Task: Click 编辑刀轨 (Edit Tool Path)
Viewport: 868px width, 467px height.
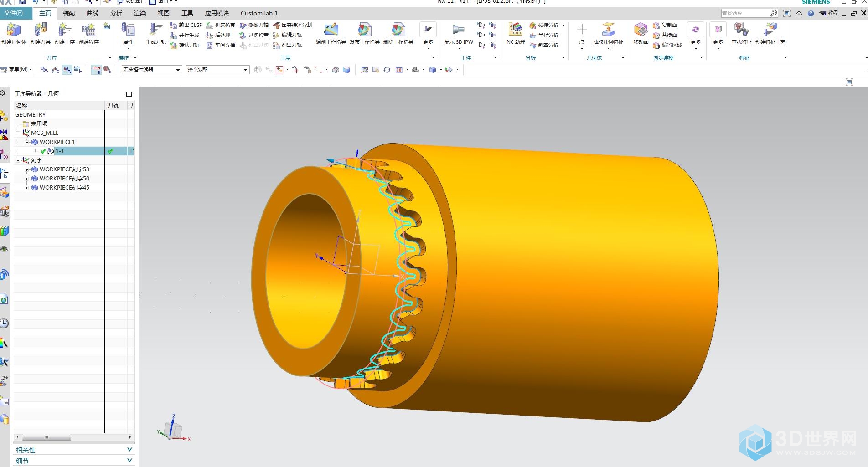Action: point(287,35)
